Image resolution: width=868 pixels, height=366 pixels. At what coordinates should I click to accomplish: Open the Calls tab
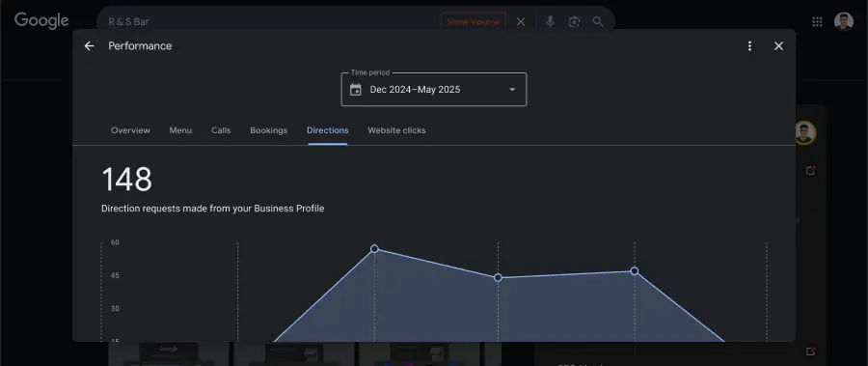[x=221, y=130]
